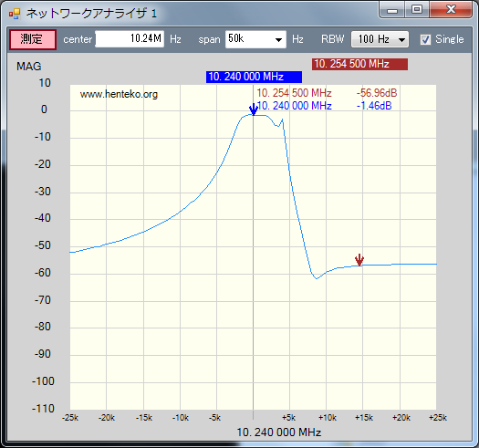Click the notch dip of the filter trace
This screenshot has height=448, width=479.
pyautogui.click(x=317, y=278)
